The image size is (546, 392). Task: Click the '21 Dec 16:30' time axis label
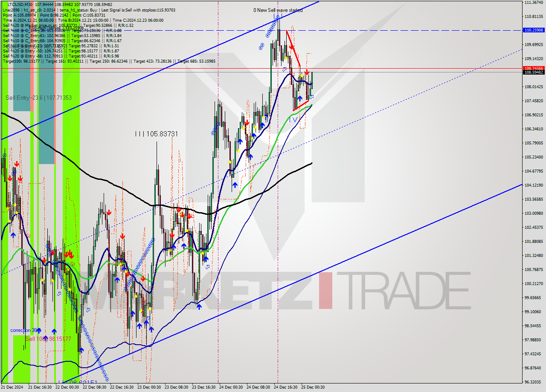(x=40, y=387)
